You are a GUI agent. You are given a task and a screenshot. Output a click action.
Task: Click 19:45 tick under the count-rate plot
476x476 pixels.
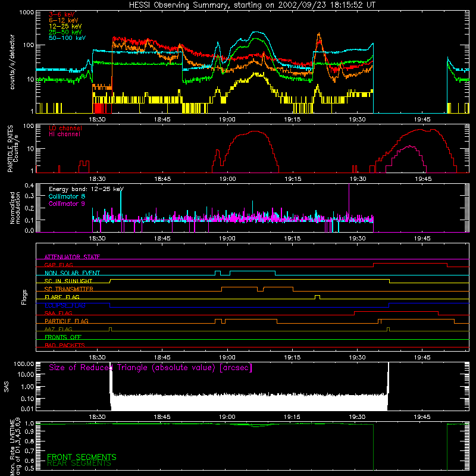(422, 120)
